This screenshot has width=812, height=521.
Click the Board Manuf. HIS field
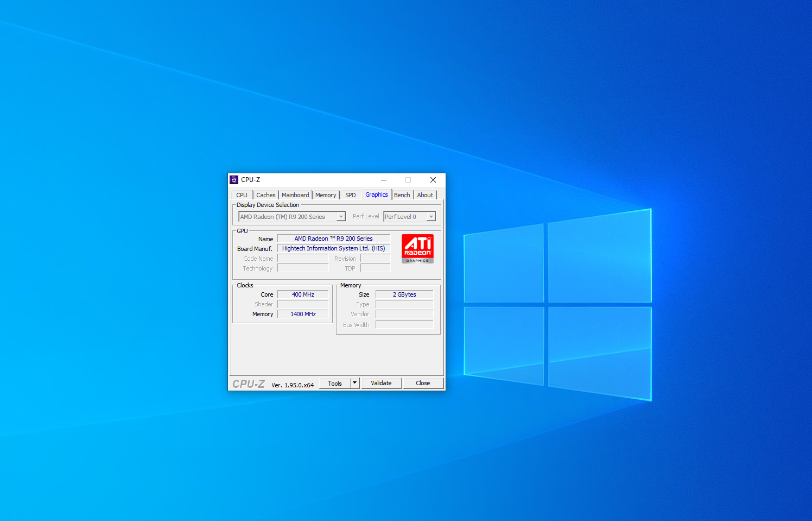[334, 248]
